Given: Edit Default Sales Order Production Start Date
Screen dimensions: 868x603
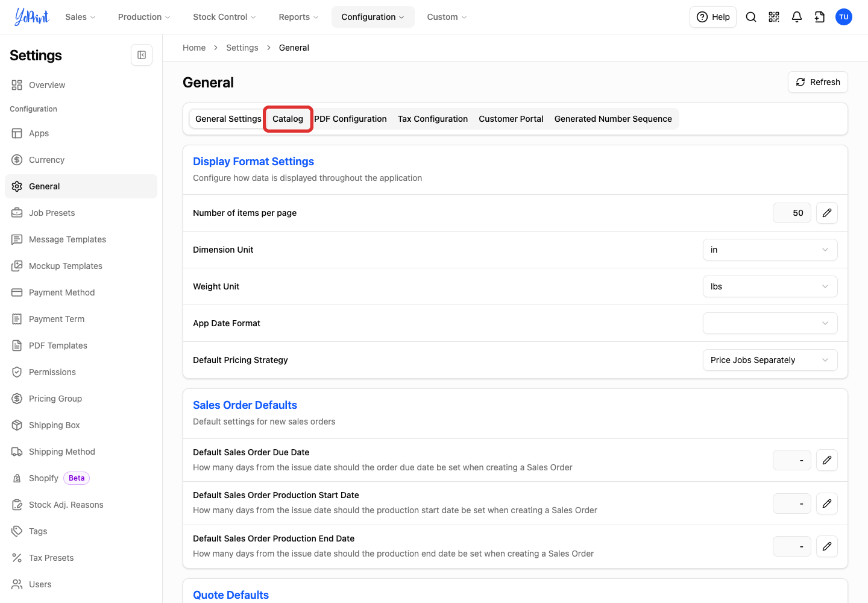Looking at the screenshot, I should [x=827, y=504].
